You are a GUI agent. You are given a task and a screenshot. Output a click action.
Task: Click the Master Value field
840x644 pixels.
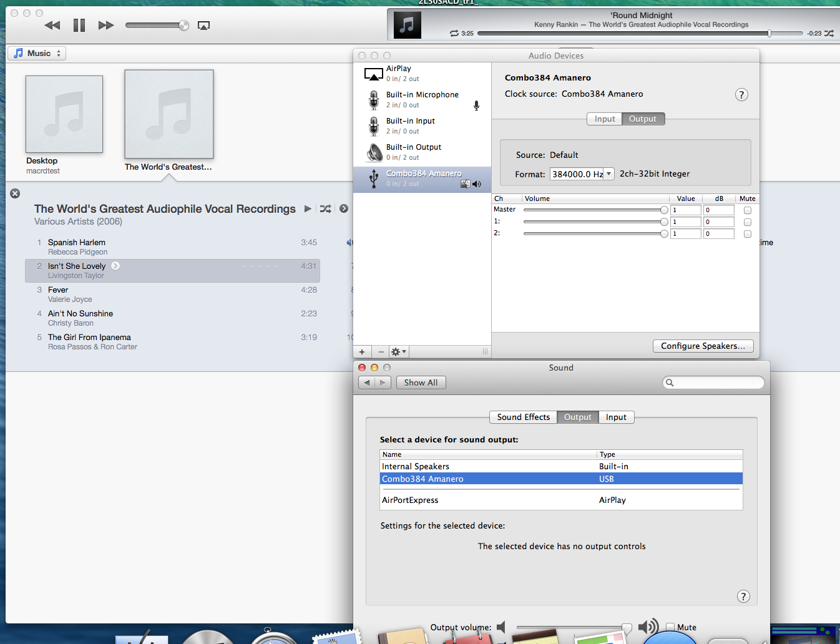[x=686, y=210]
